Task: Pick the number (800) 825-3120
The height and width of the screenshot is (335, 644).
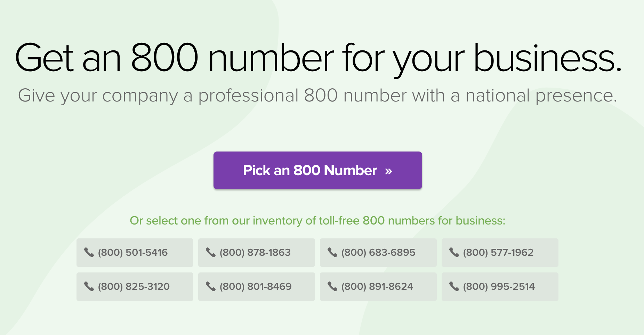Action: click(x=135, y=287)
